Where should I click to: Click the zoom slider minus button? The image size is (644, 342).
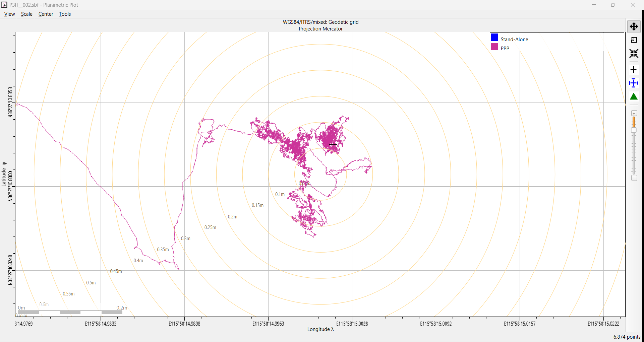pyautogui.click(x=634, y=178)
